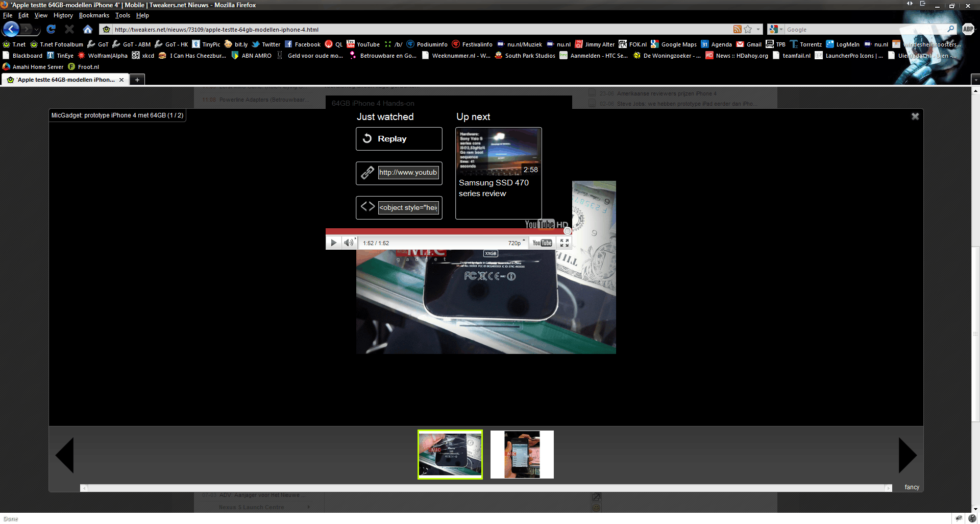Viewport: 980px width, 524px height.
Task: Click the YouTube logo in the player bar
Action: (x=542, y=243)
